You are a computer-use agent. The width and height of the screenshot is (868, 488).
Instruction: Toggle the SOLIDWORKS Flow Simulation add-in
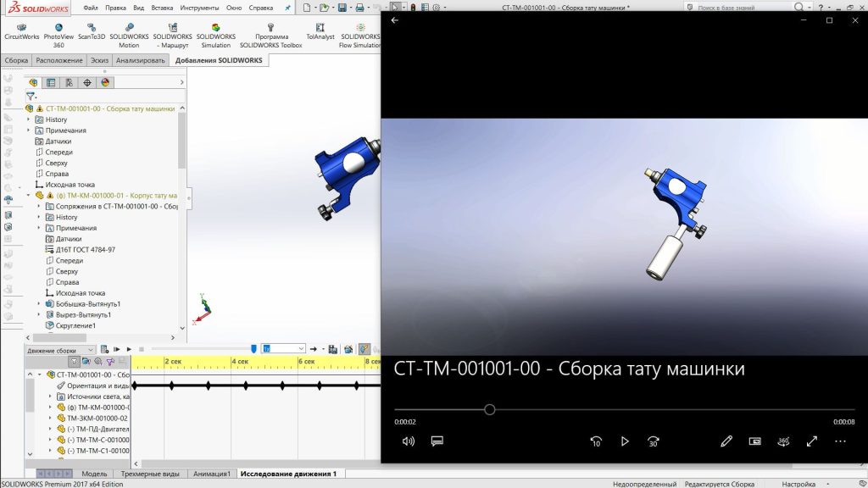(x=359, y=36)
